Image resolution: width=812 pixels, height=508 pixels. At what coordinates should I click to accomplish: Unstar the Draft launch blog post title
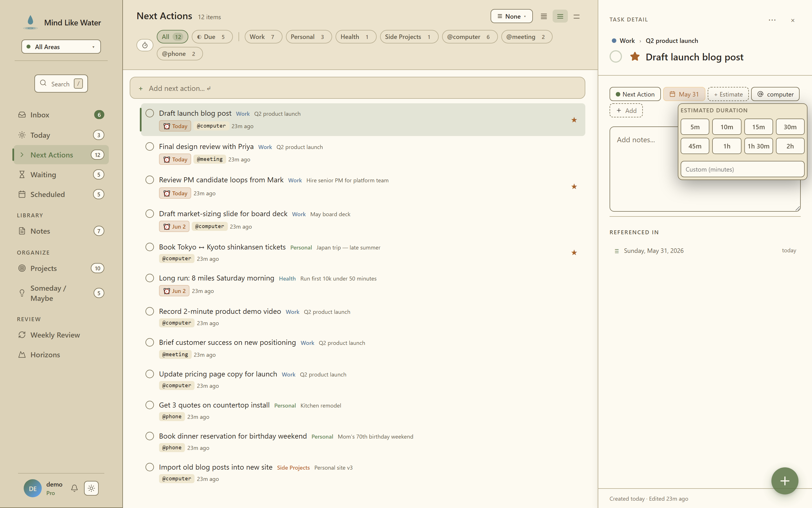(x=634, y=56)
